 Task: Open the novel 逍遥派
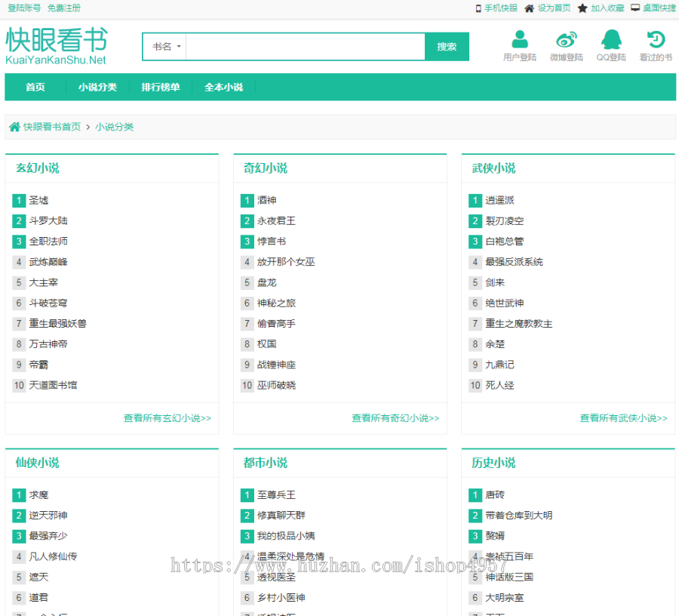[499, 200]
